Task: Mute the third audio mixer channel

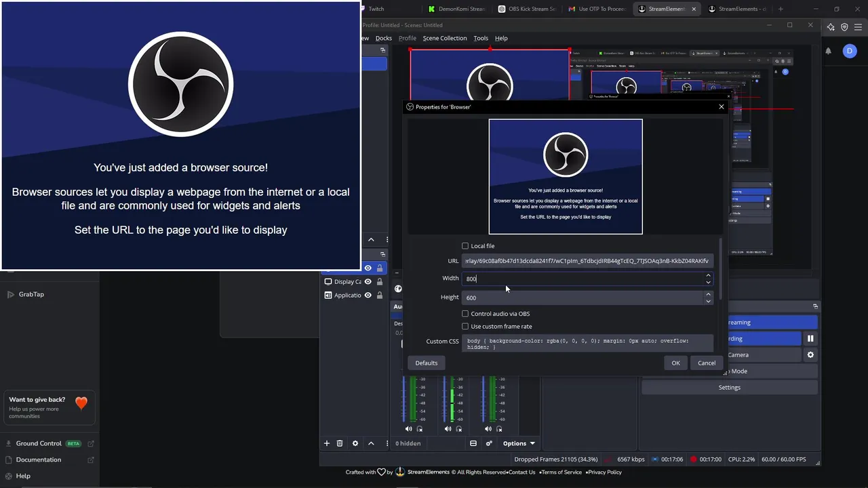Action: (x=488, y=428)
